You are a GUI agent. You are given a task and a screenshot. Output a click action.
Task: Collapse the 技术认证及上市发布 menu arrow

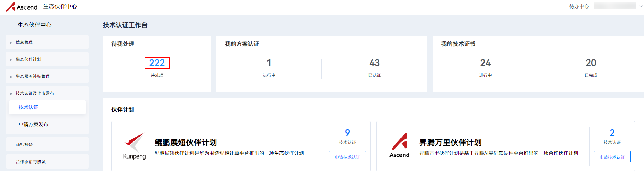pos(11,94)
